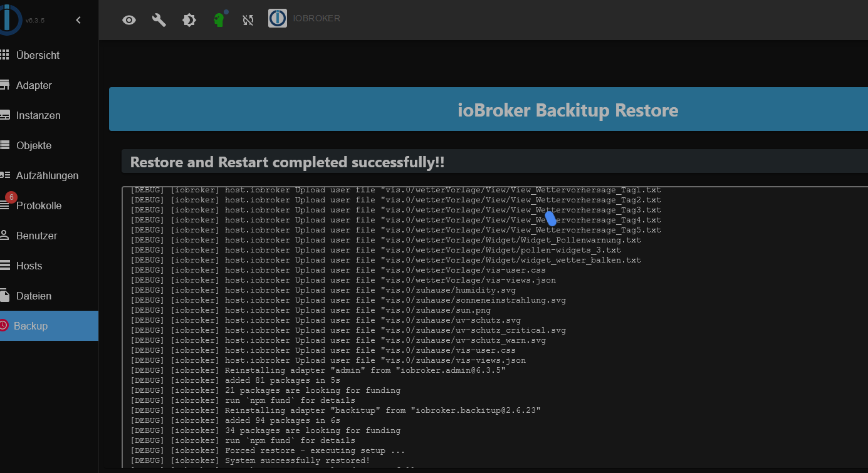Click the Restore and Restart completed message

coord(287,162)
